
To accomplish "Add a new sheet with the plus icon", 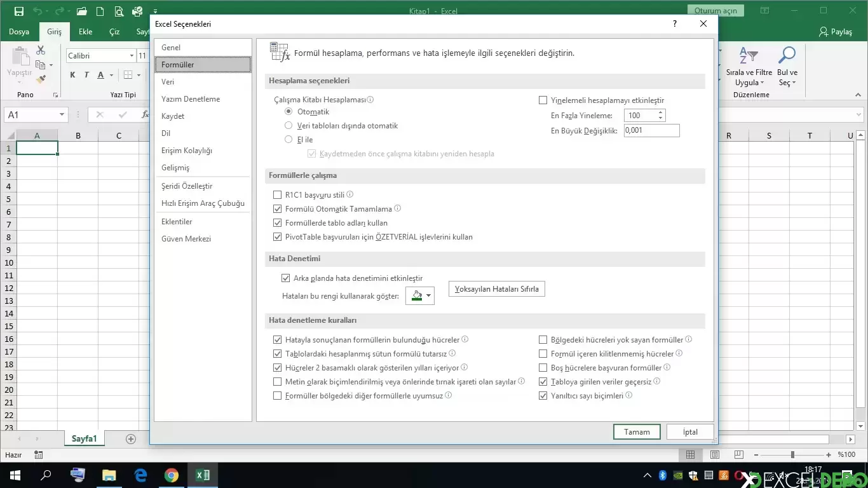I will click(131, 439).
